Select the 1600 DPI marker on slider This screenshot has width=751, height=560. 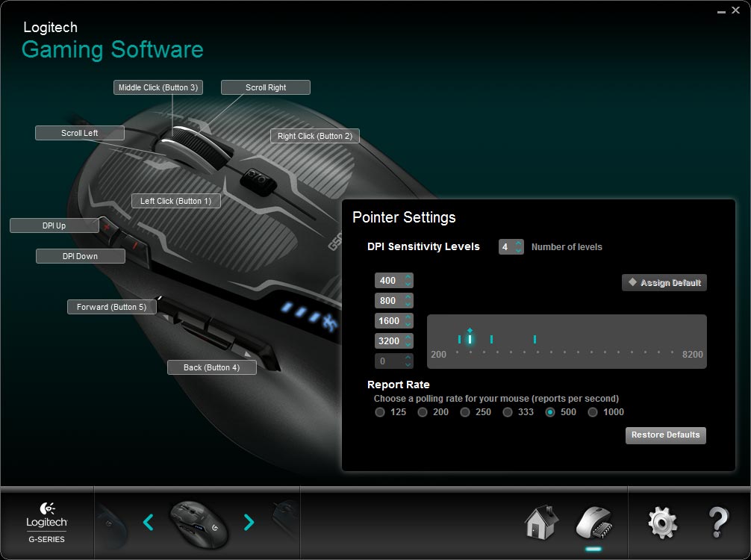tap(491, 339)
